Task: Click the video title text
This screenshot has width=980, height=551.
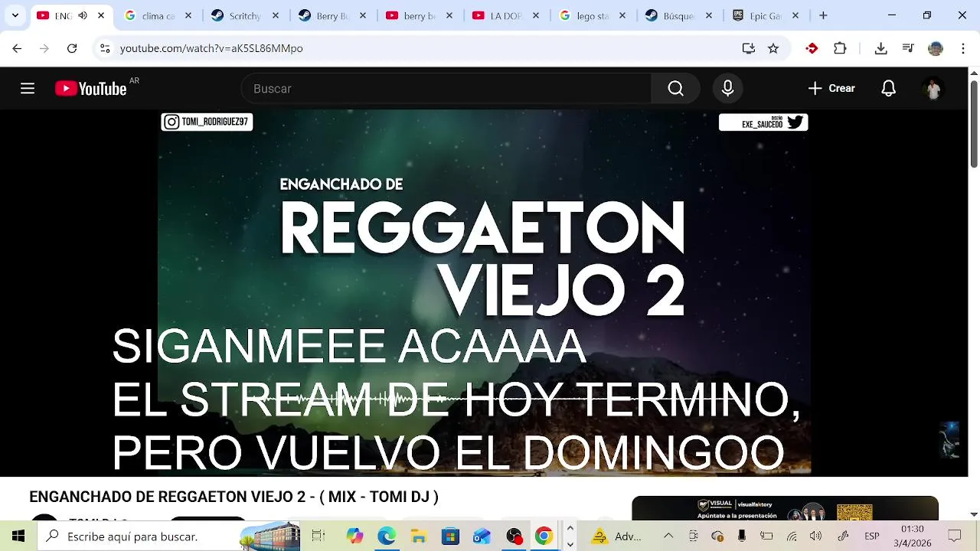Action: [x=234, y=497]
